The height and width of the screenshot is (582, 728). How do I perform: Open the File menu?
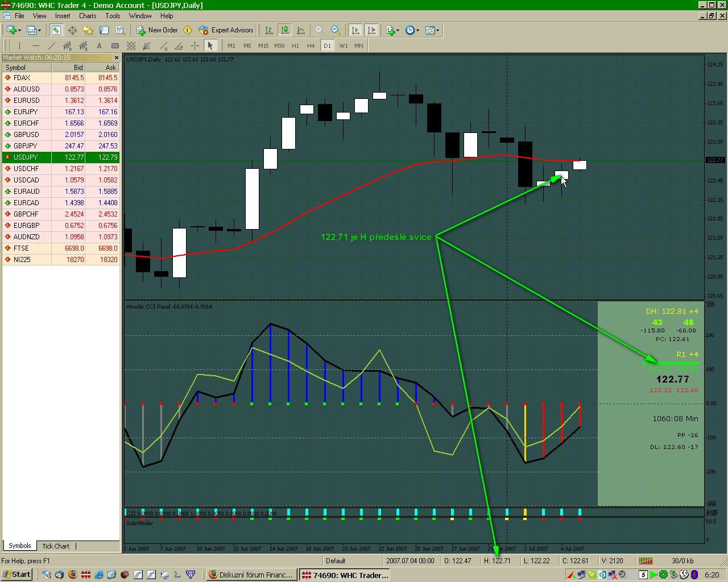[x=19, y=16]
